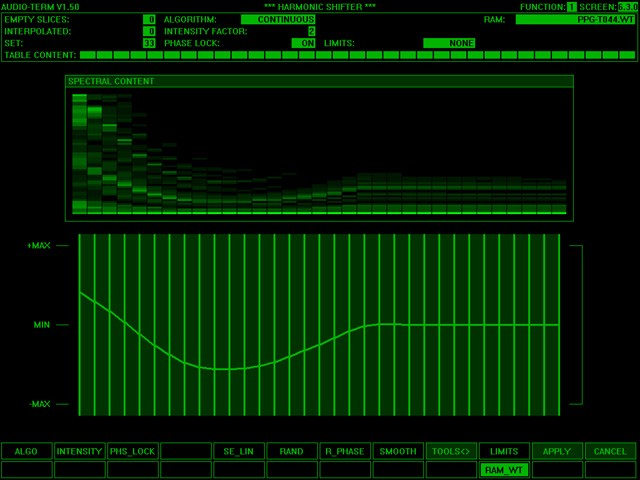Select the HARMONIC SHIFTER title text
Image resolution: width=640 pixels, height=480 pixels.
click(x=320, y=7)
